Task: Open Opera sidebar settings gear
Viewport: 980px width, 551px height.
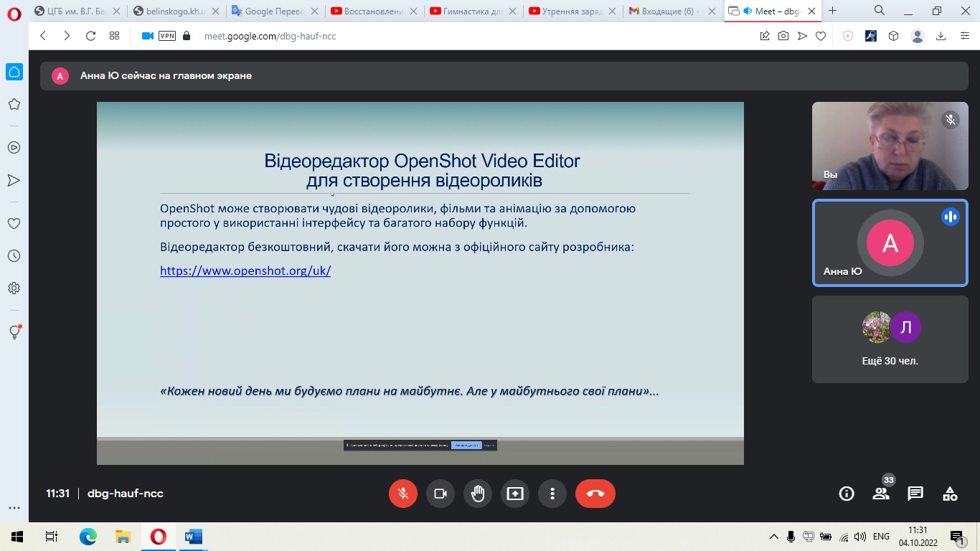Action: [x=14, y=288]
